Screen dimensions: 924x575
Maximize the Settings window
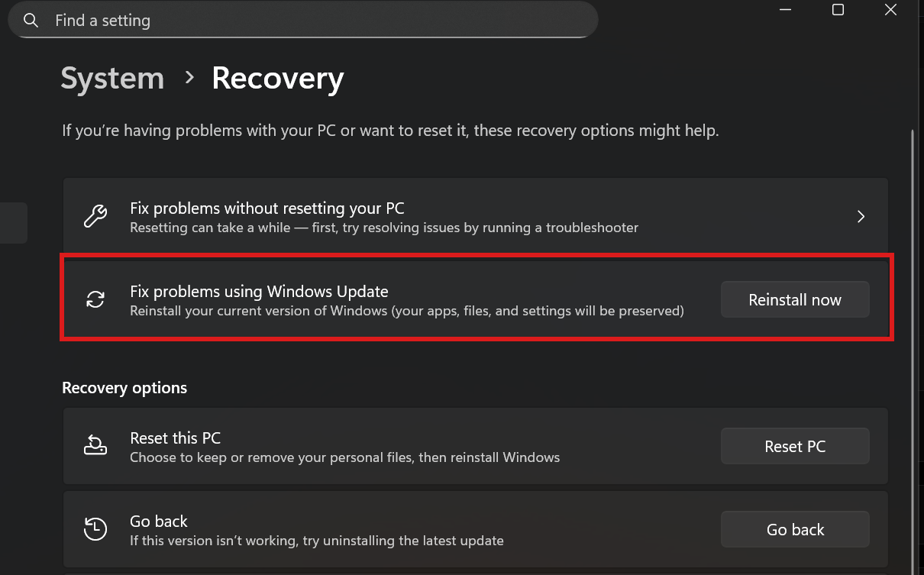point(838,10)
